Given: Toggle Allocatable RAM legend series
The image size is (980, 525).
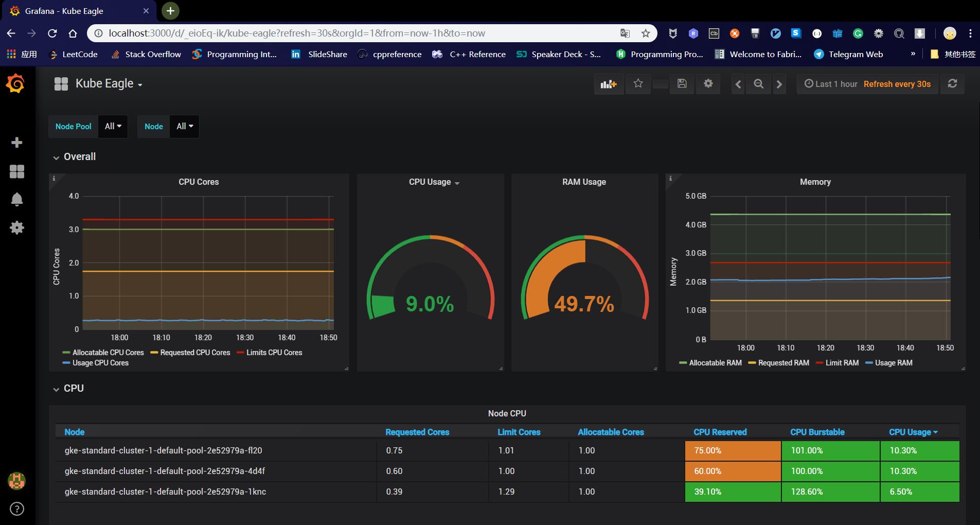Looking at the screenshot, I should pos(715,363).
